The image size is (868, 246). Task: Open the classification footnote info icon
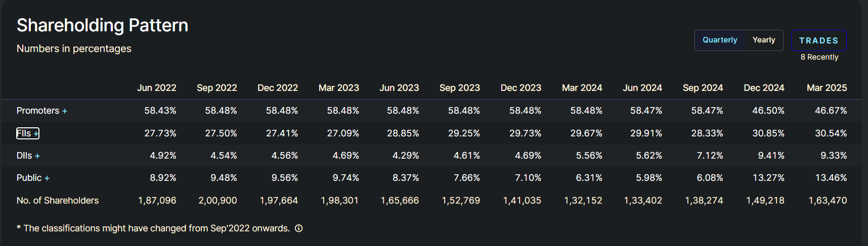[299, 228]
